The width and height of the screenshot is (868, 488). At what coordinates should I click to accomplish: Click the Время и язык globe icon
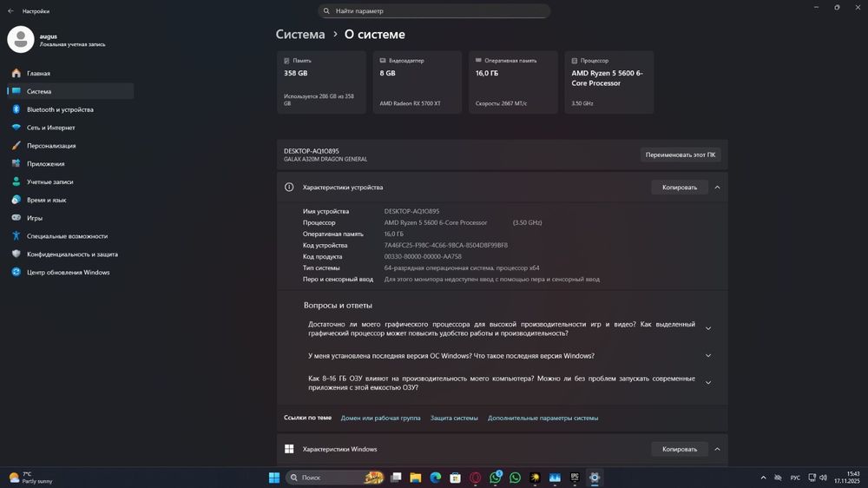16,200
